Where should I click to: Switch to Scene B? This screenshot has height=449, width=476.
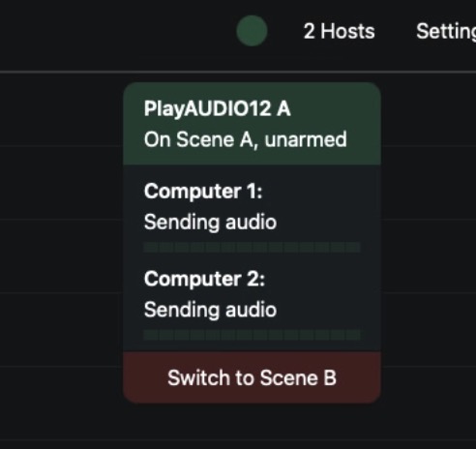pyautogui.click(x=252, y=377)
